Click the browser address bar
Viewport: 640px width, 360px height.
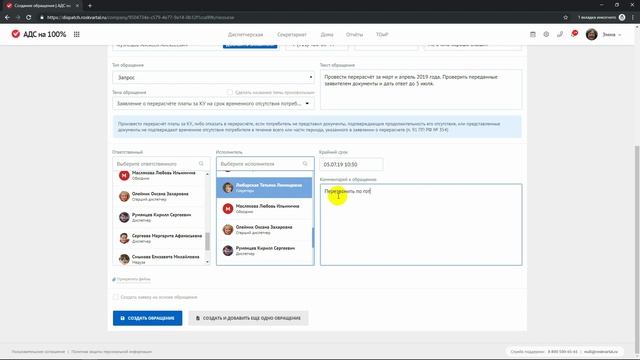click(298, 18)
